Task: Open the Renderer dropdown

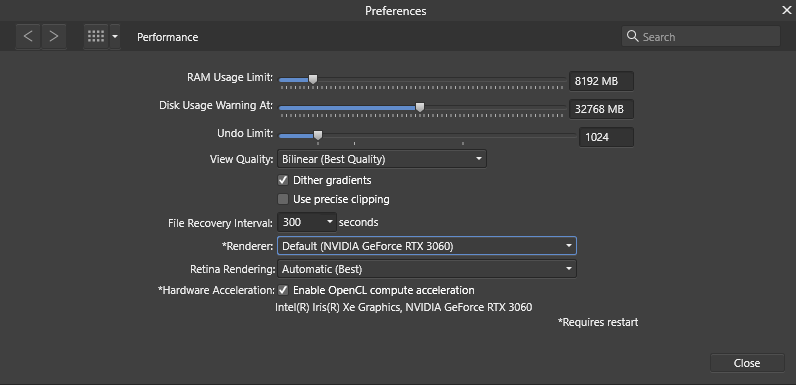Action: tap(426, 246)
